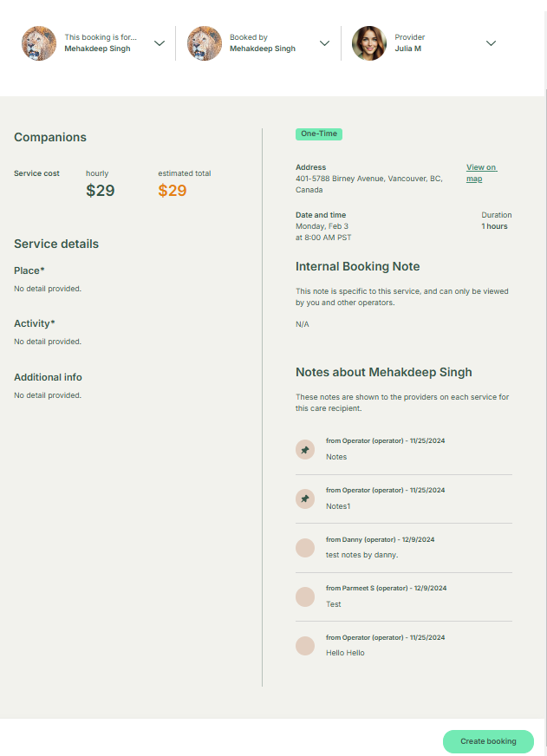
Task: Click the One-Time badge
Action: tap(319, 134)
